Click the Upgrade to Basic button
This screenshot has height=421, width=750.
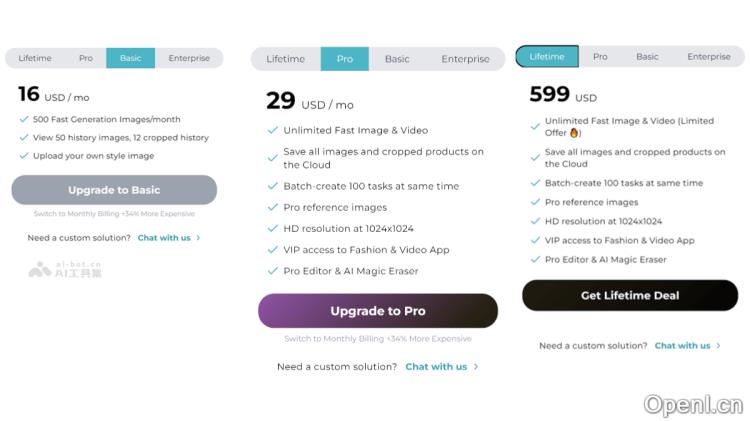coord(114,190)
